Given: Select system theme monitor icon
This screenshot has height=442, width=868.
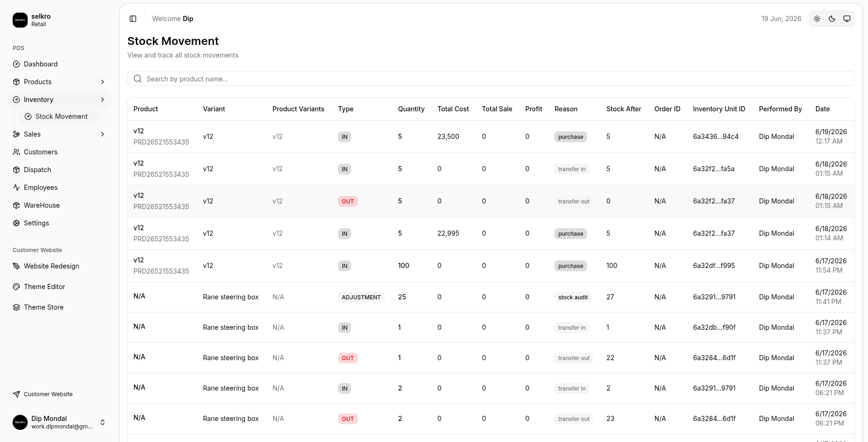Looking at the screenshot, I should coord(847,19).
